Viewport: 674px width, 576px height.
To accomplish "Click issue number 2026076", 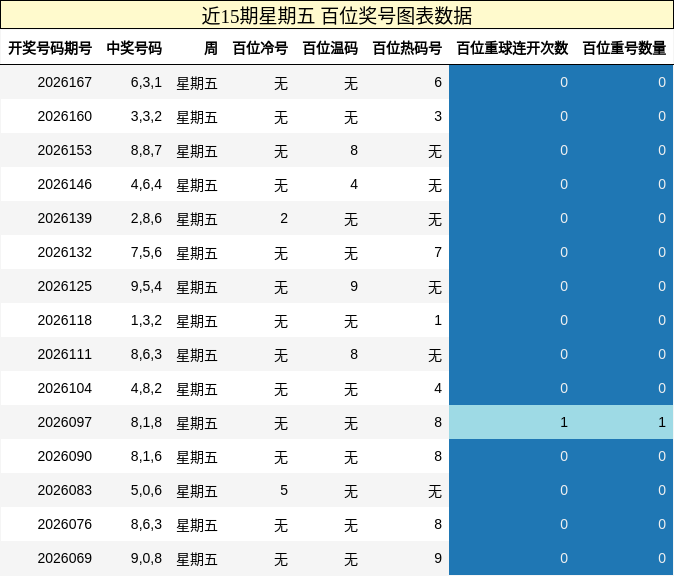I will coord(64,524).
